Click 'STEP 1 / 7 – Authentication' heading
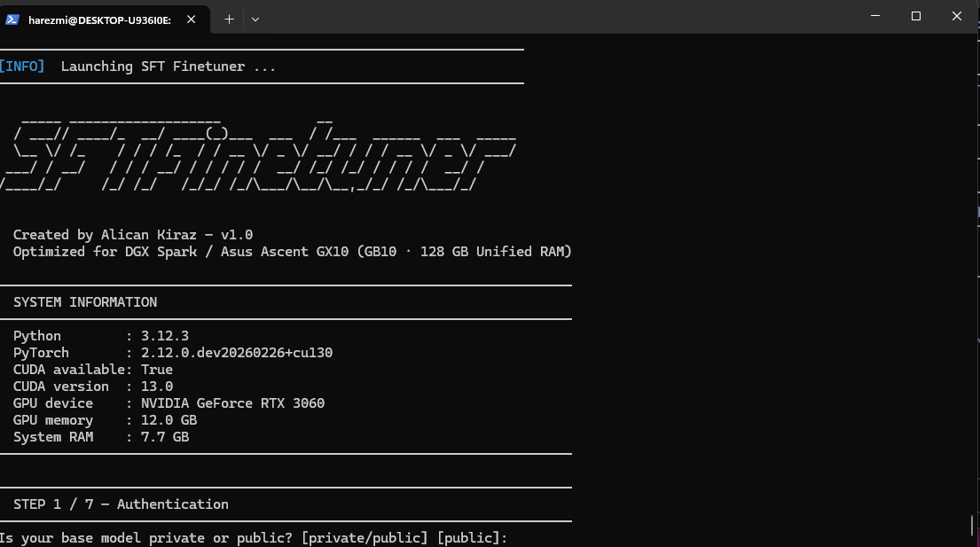This screenshot has width=980, height=547. pyautogui.click(x=121, y=504)
